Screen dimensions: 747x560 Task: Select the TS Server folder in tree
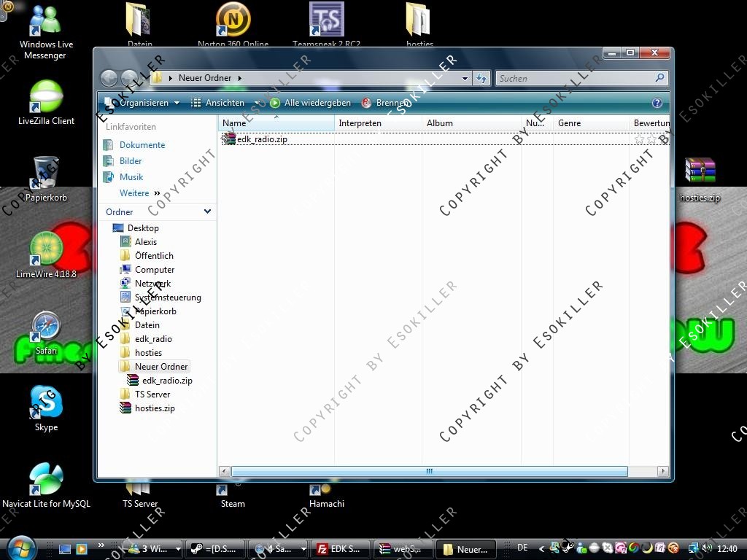click(x=152, y=394)
